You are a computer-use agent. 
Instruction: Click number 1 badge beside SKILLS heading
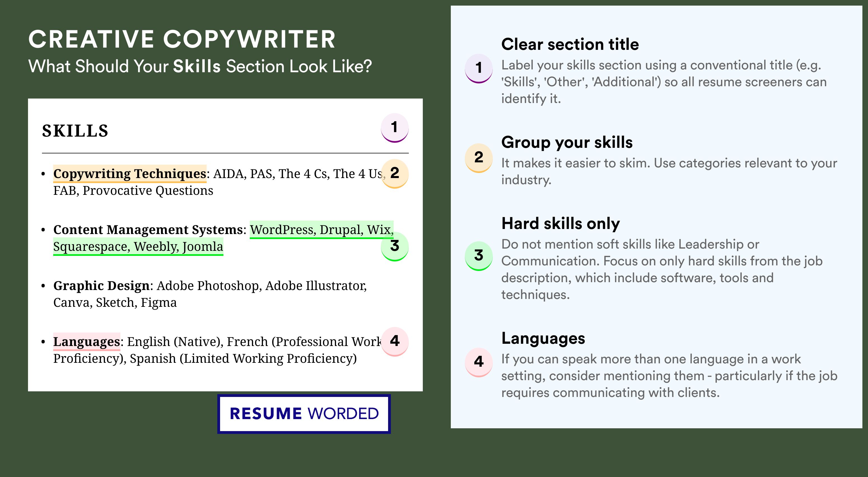pos(395,128)
